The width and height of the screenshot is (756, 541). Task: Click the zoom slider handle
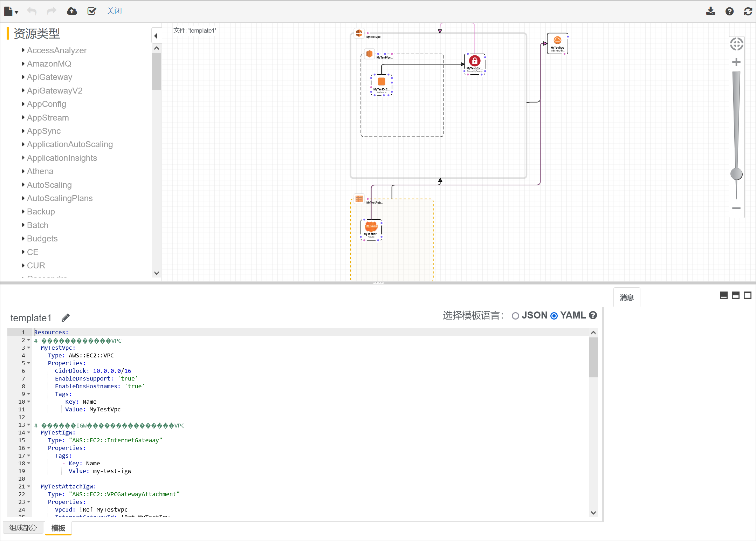(x=736, y=174)
